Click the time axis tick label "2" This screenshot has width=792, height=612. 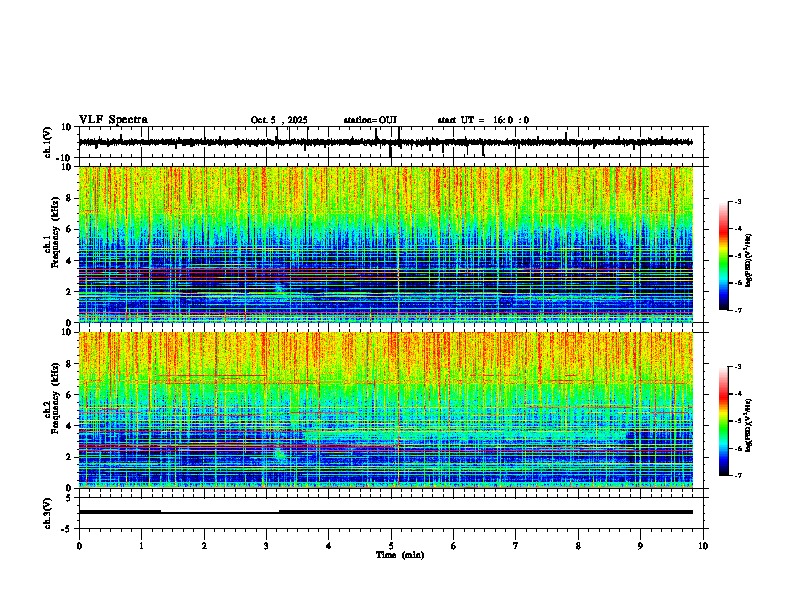pos(204,546)
